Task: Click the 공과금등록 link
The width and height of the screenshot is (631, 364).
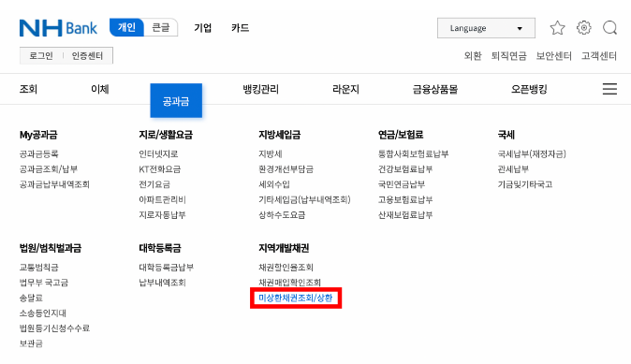Action: [x=39, y=153]
